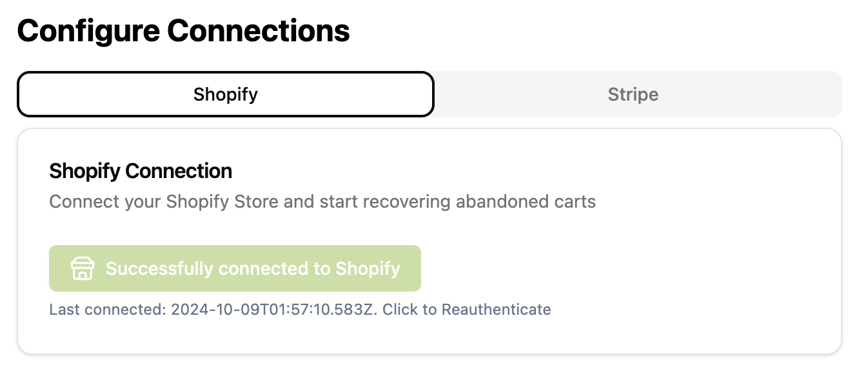Click the last connected timestamp 2024-10-09T01:57:10.583Z
Image resolution: width=868 pixels, height=387 pixels.
point(275,310)
